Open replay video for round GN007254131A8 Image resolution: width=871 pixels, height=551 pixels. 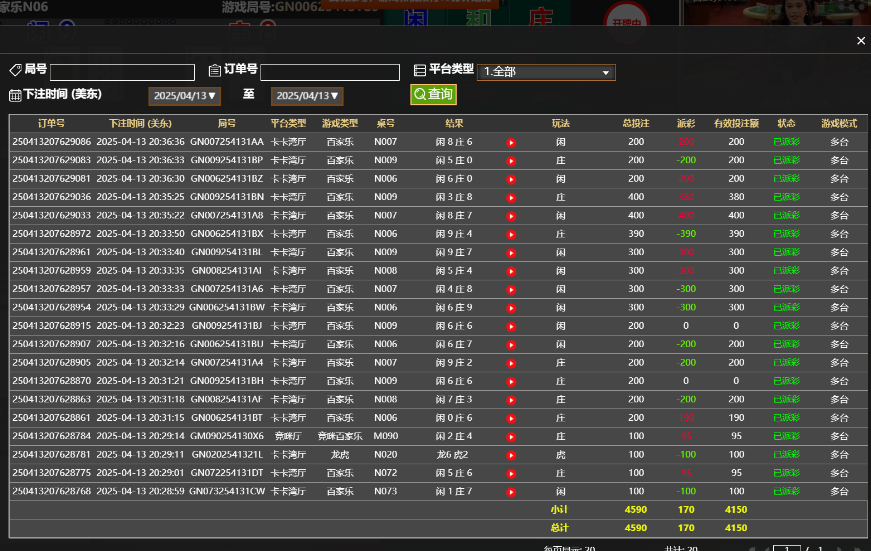click(x=511, y=215)
